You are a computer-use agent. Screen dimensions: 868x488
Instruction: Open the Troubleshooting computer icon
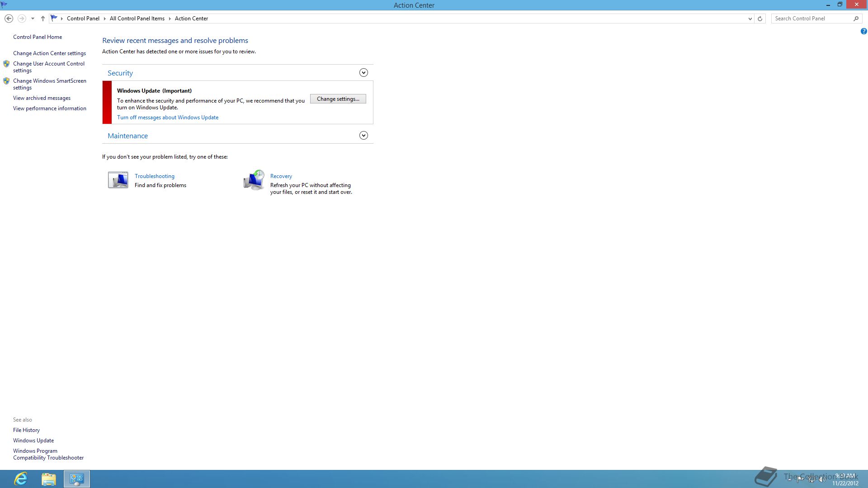pos(118,180)
